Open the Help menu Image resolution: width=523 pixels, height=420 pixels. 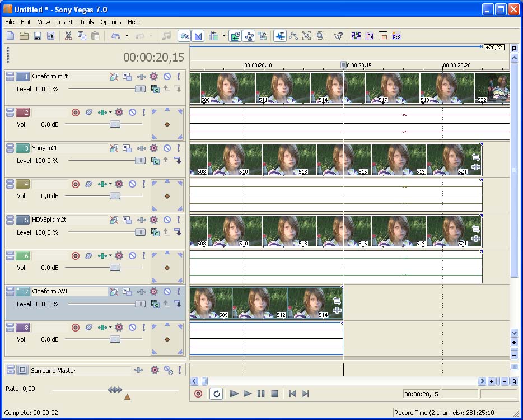pyautogui.click(x=134, y=22)
